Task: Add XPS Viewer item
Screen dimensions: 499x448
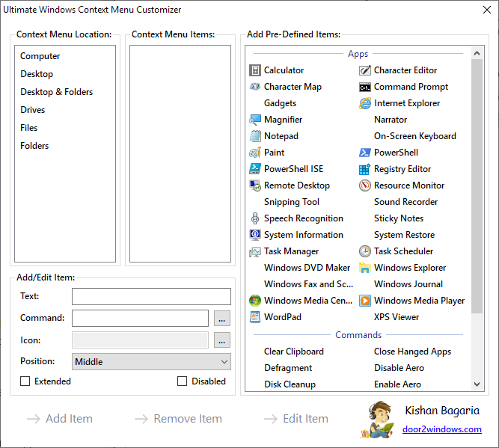Action: tap(397, 317)
